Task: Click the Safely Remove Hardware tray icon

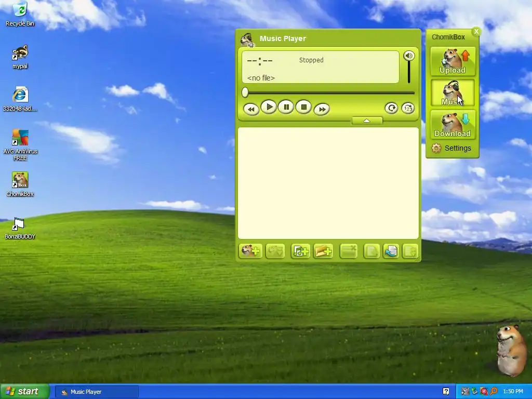Action: [x=474, y=392]
